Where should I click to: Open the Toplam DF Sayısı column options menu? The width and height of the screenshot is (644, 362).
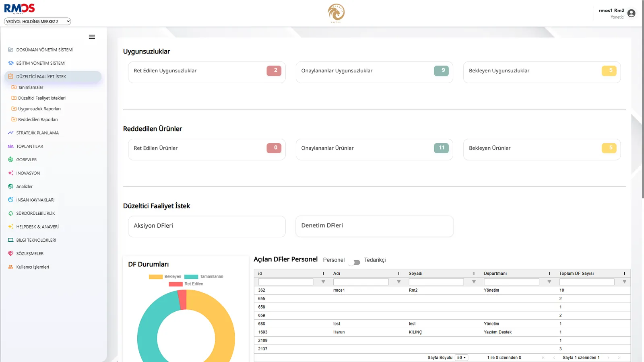(x=625, y=274)
